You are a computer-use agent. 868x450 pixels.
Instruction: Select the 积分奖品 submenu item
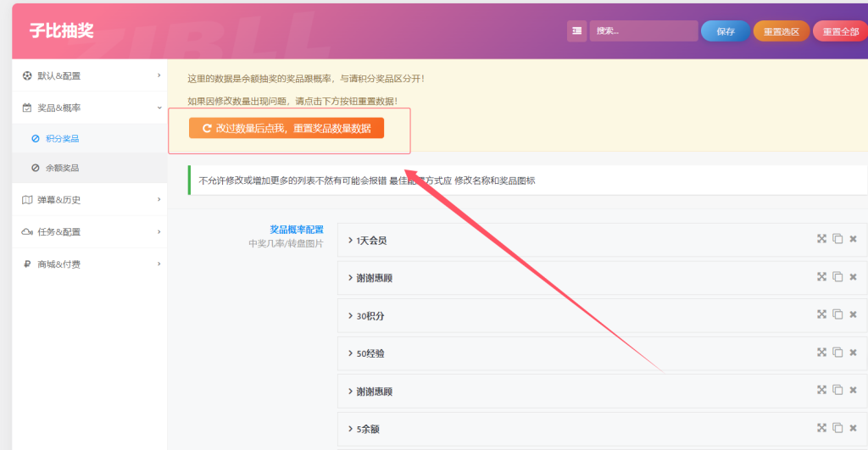point(90,138)
